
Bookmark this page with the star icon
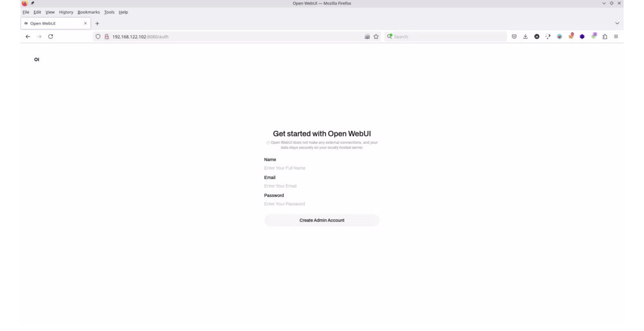377,37
